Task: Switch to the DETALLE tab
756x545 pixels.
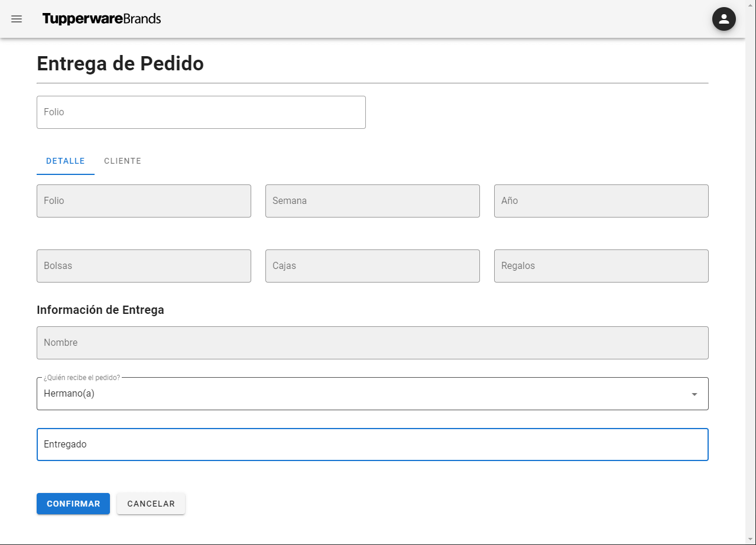Action: [66, 161]
